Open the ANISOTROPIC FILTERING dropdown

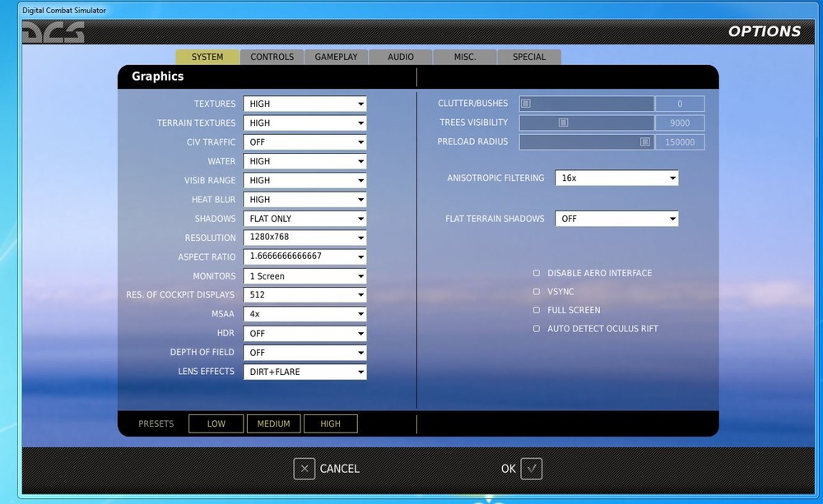click(616, 178)
